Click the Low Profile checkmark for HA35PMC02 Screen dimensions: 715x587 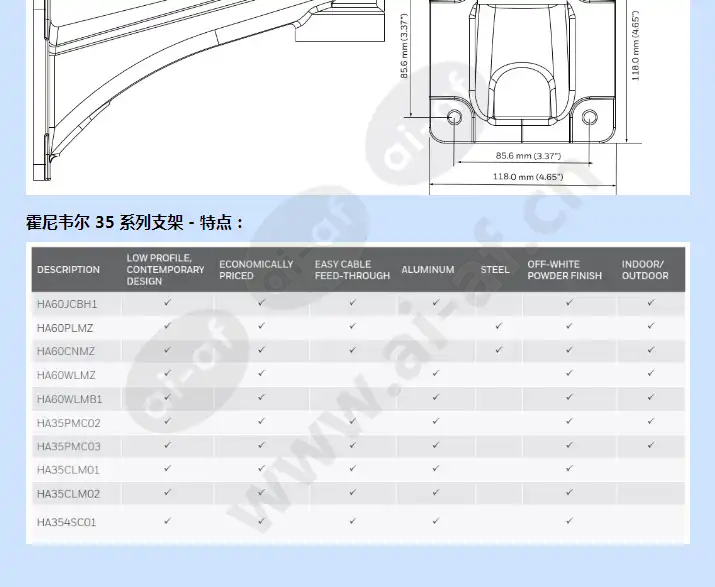tap(168, 421)
